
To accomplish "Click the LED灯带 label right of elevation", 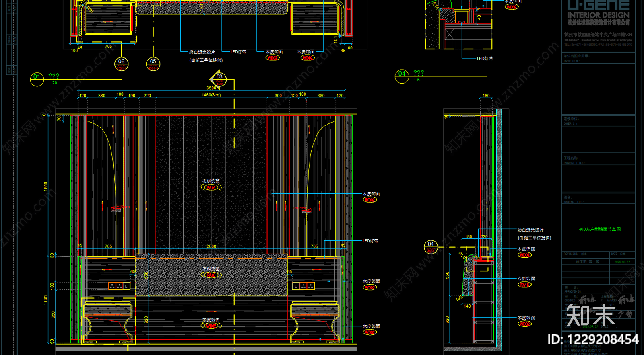I will point(370,241).
